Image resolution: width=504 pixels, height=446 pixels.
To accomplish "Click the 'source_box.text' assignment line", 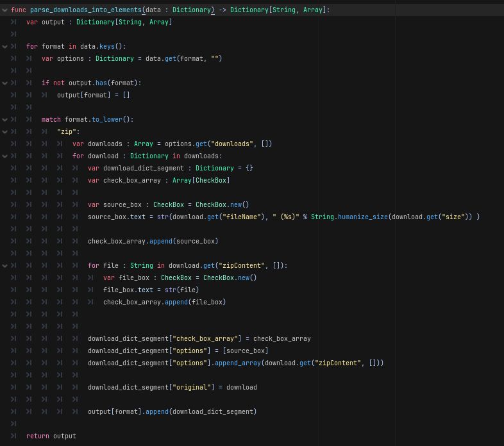I will (284, 217).
